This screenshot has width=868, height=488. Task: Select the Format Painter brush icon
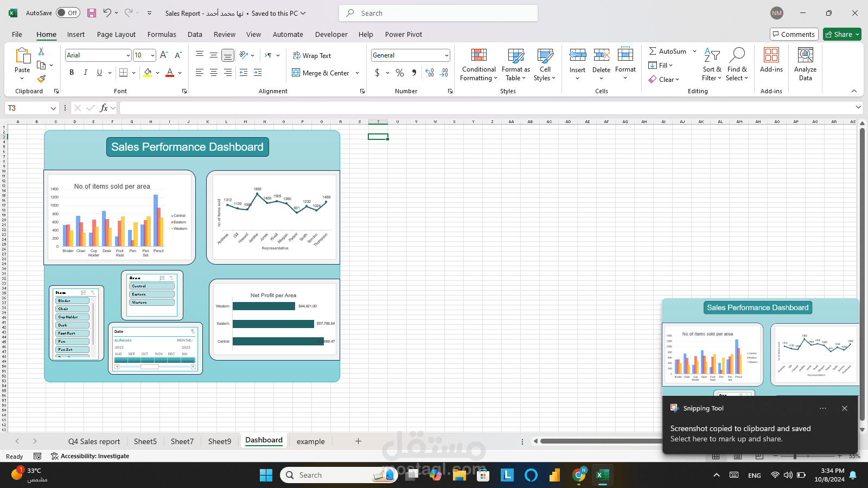(x=41, y=79)
